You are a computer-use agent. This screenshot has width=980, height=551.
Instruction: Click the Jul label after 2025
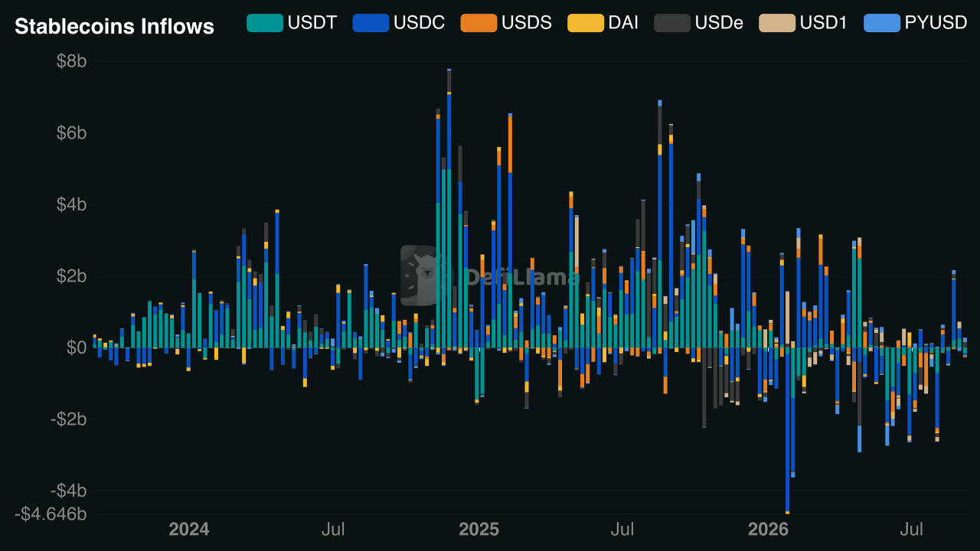(622, 530)
